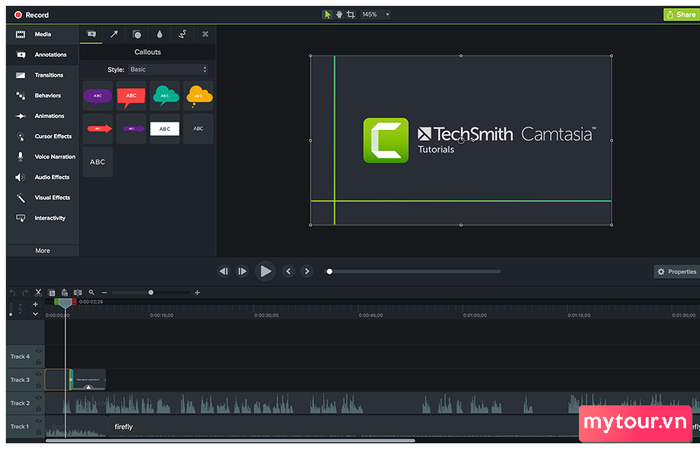This screenshot has height=452, width=700.
Task: Toggle Track 4 visibility eye
Action: 38,351
